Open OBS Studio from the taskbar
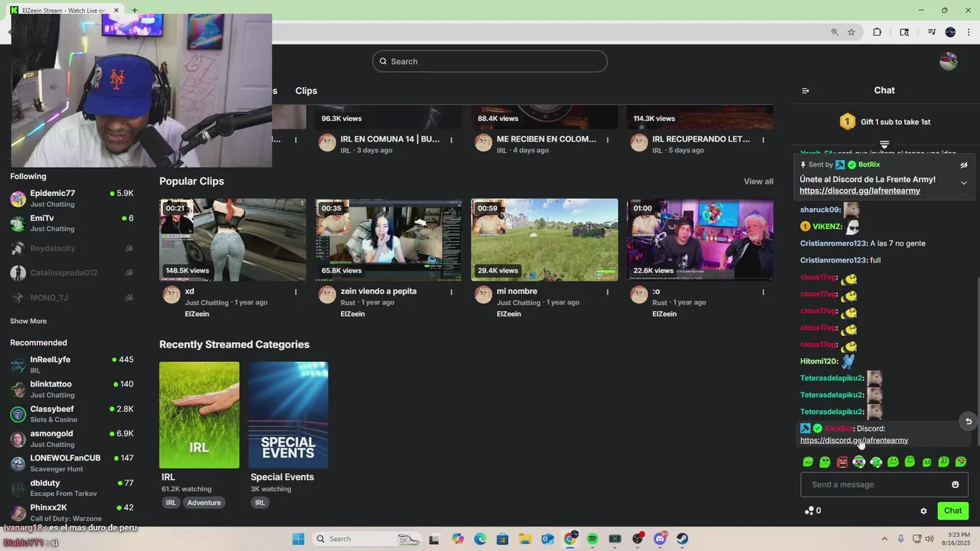Image resolution: width=980 pixels, height=551 pixels. [x=637, y=539]
